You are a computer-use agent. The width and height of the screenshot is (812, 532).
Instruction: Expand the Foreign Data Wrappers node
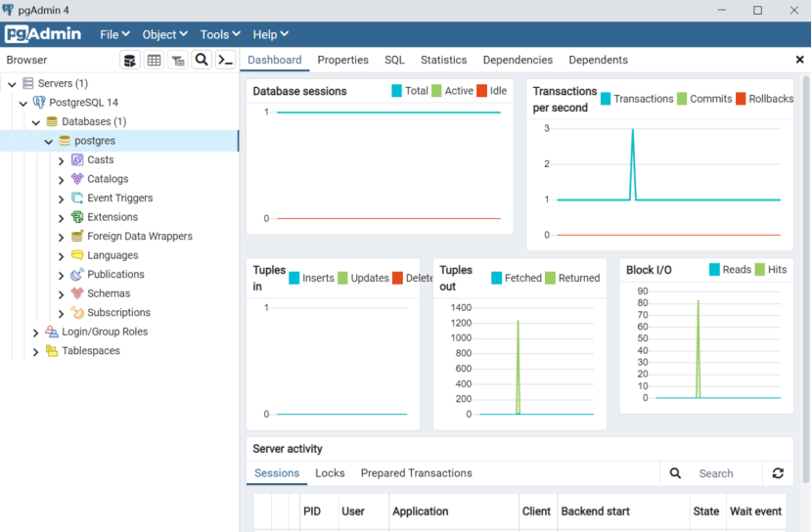(61, 238)
